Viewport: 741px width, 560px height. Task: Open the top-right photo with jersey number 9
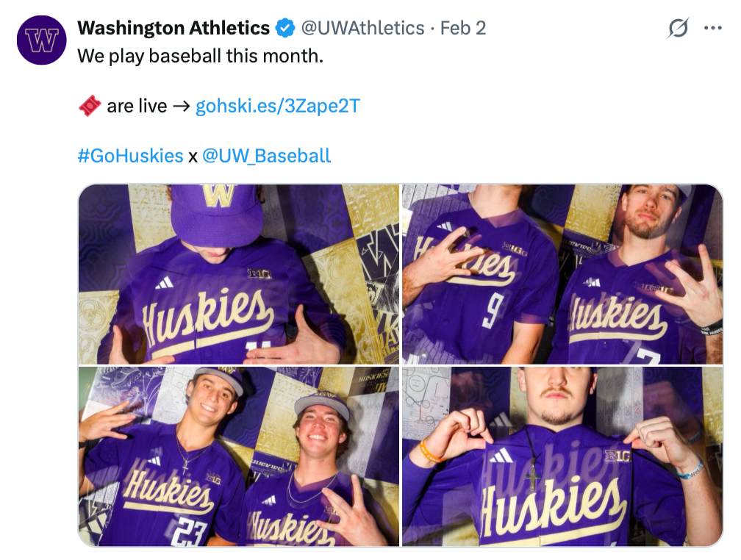(562, 273)
